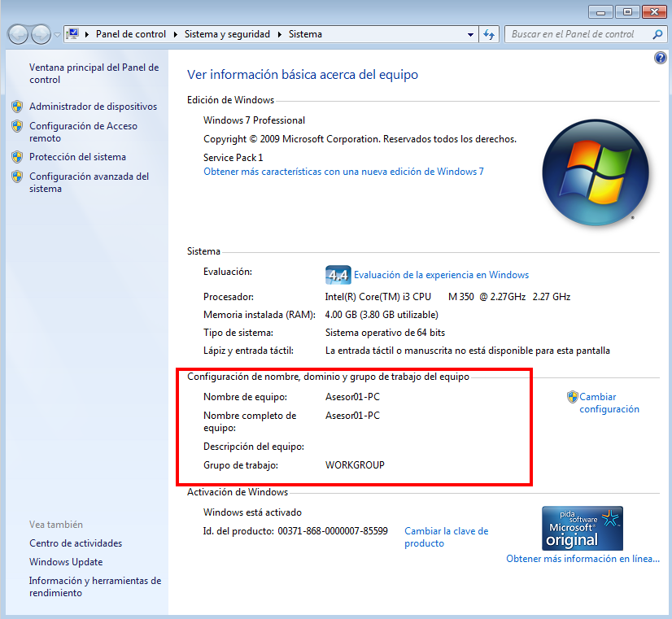Viewport: 672px width, 619px height.
Task: Click Windows está activado text
Action: click(x=252, y=512)
